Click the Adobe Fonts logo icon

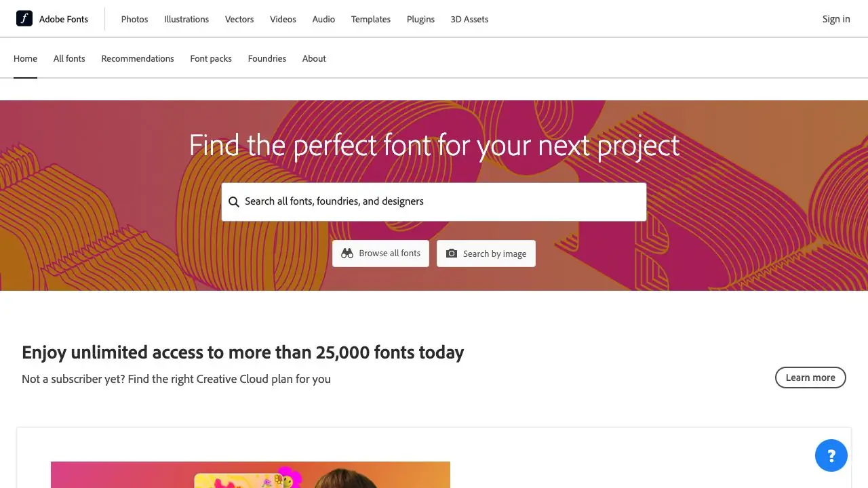(24, 19)
